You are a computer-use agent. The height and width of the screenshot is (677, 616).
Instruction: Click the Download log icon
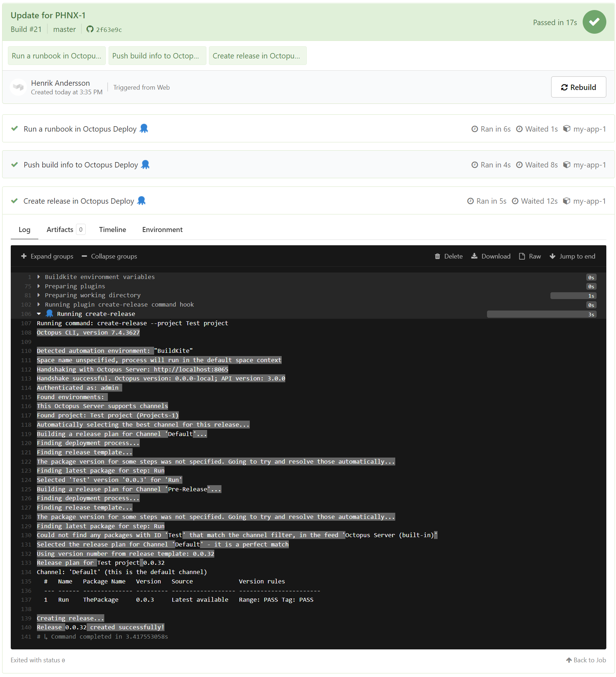474,256
